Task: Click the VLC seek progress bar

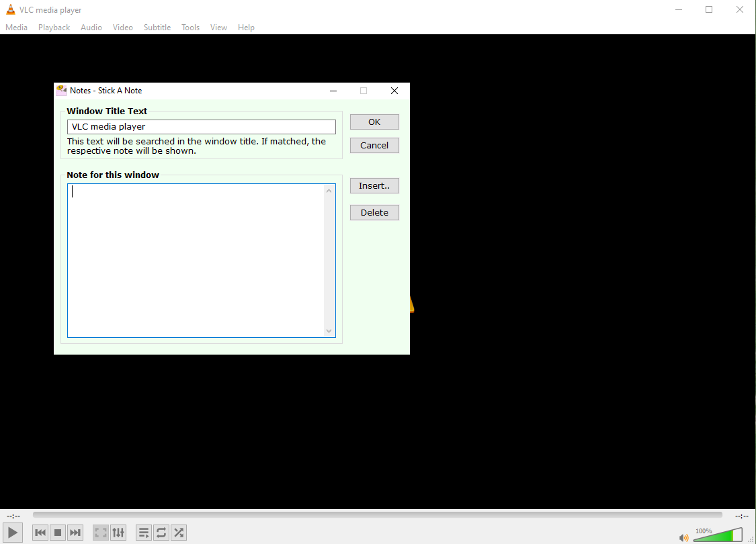Action: pos(378,515)
